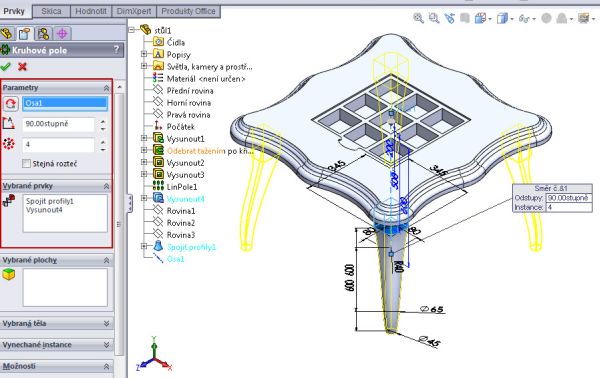Open help for Kruhové pole

(x=116, y=49)
